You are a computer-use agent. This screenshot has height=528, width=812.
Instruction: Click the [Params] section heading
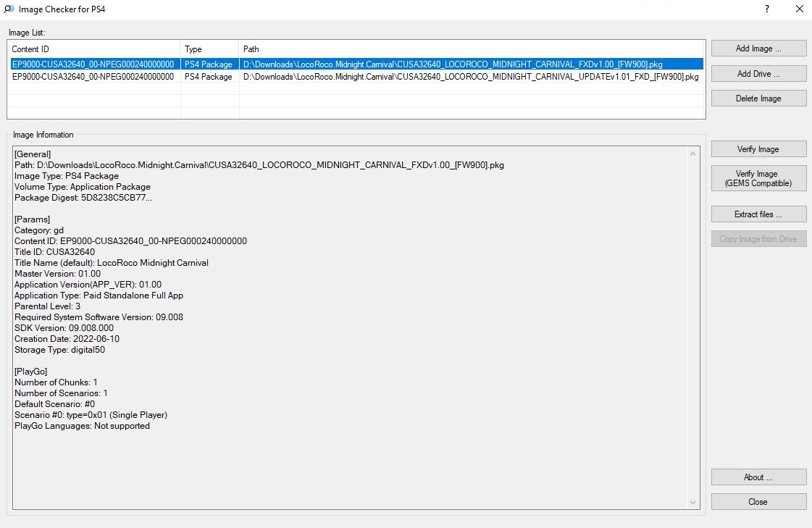[x=32, y=219]
